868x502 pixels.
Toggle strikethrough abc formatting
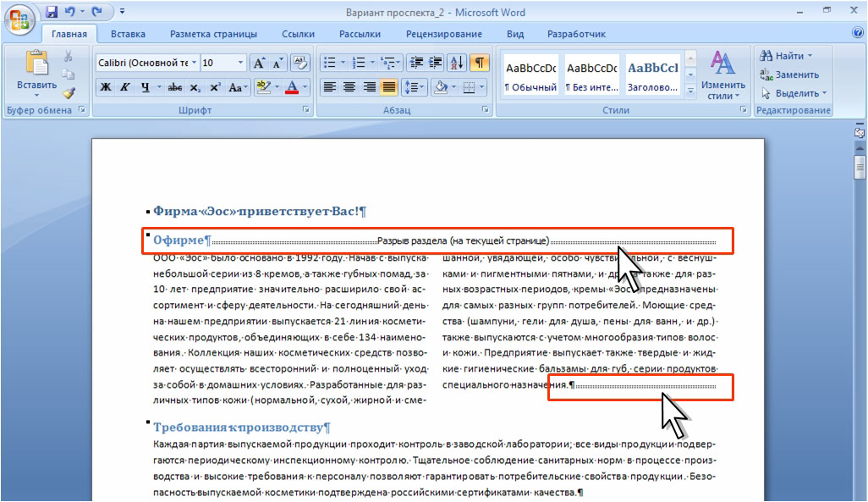pyautogui.click(x=175, y=87)
